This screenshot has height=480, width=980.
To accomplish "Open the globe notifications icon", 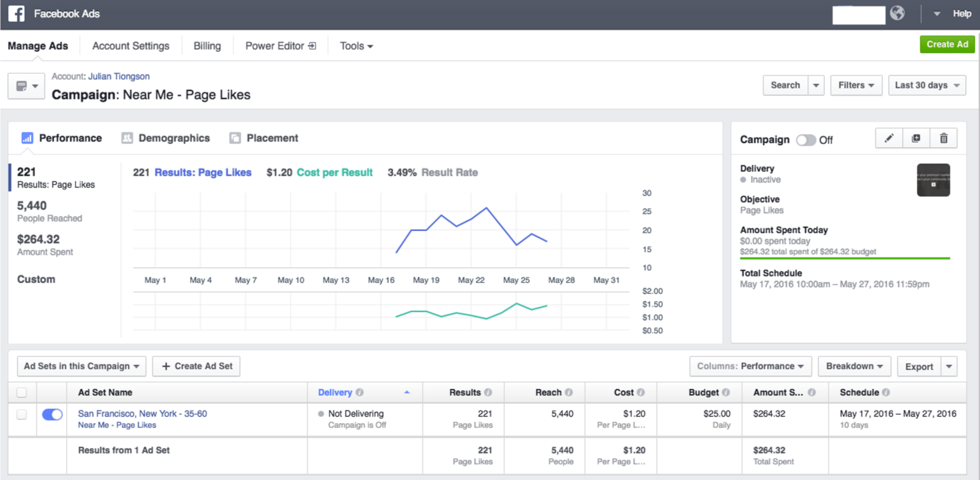I will pos(897,13).
